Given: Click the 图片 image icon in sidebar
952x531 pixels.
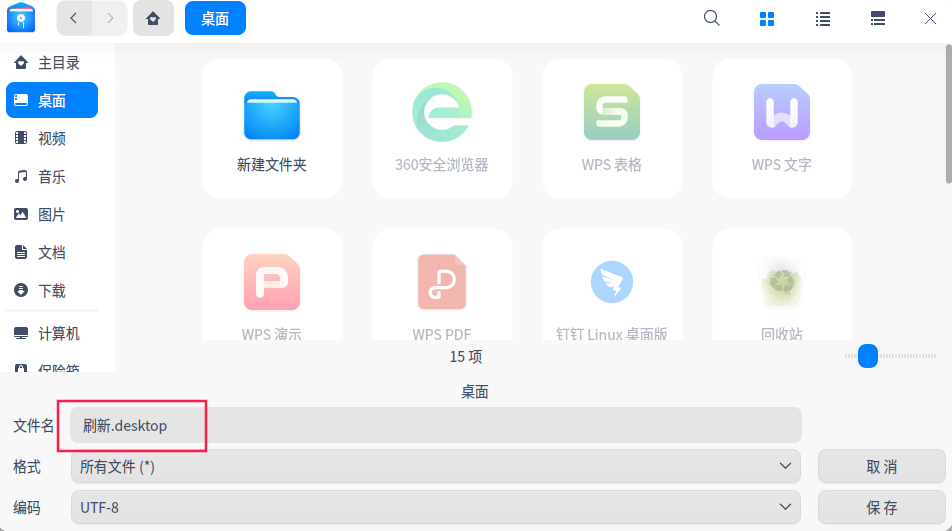Looking at the screenshot, I should 21,214.
